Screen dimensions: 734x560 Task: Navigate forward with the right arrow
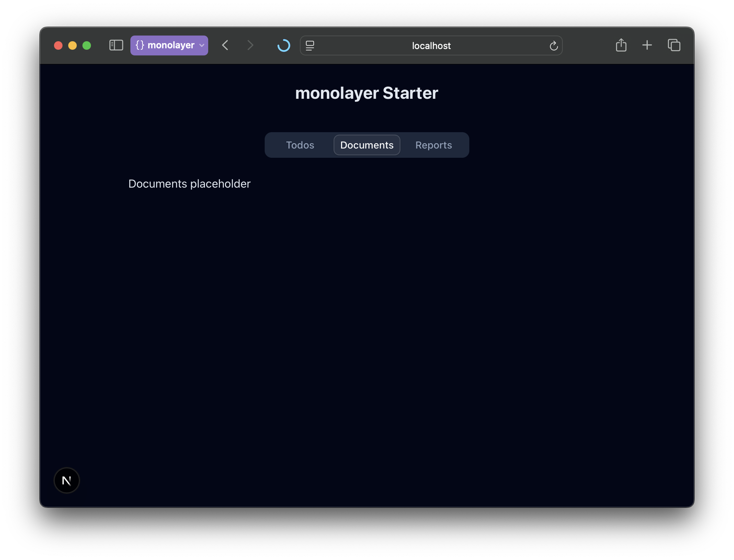point(250,45)
